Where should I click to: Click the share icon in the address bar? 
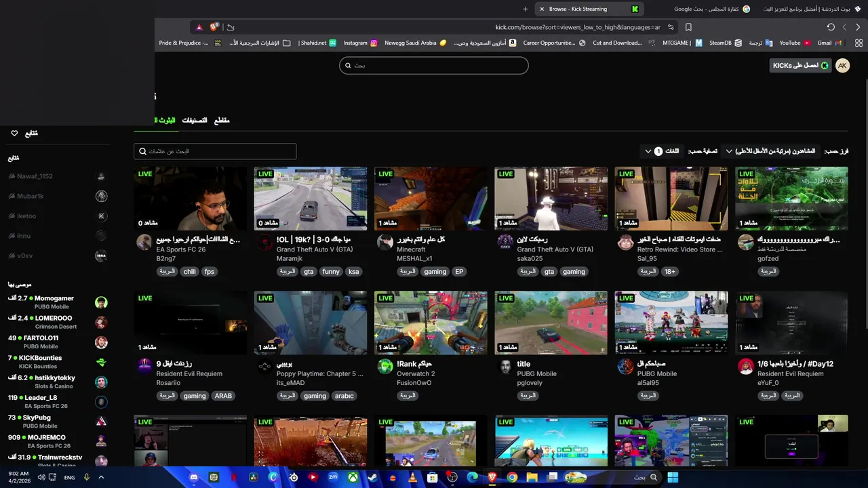tap(231, 27)
